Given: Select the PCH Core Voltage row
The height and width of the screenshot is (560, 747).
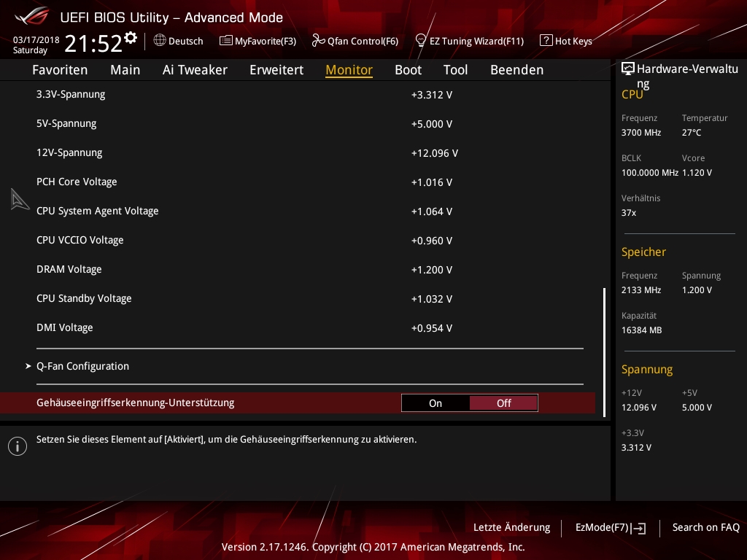Looking at the screenshot, I should pos(298,182).
